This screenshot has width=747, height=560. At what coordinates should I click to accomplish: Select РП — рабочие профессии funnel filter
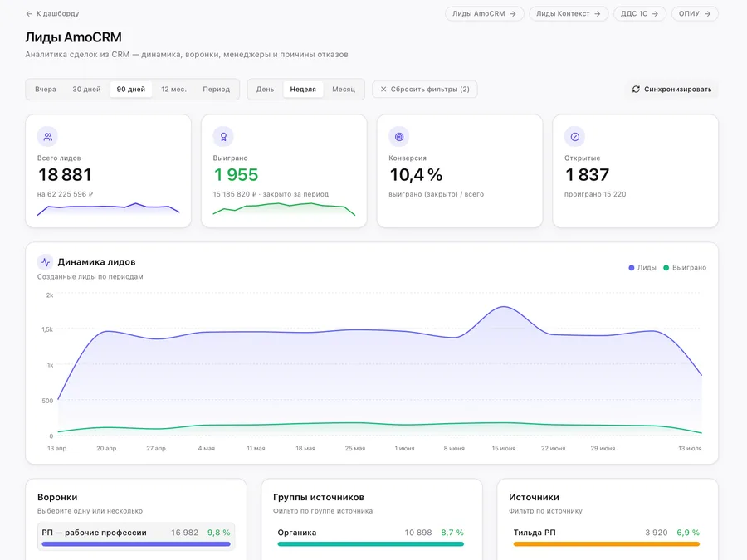[136, 537]
